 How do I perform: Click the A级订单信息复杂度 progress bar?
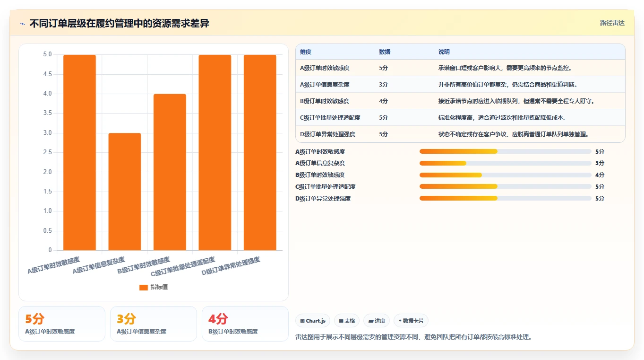pyautogui.click(x=506, y=163)
